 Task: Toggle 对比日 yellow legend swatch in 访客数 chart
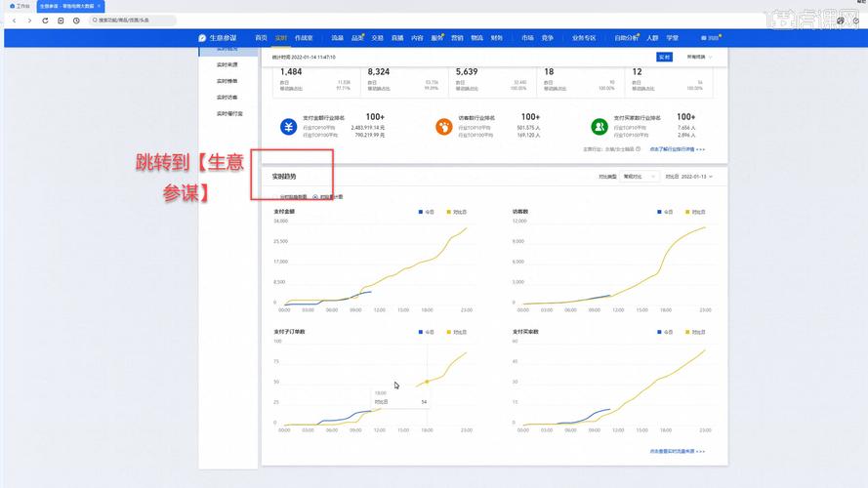point(689,211)
